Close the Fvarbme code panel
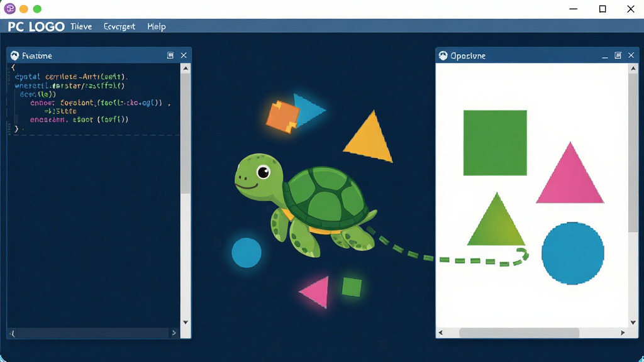 pyautogui.click(x=184, y=55)
